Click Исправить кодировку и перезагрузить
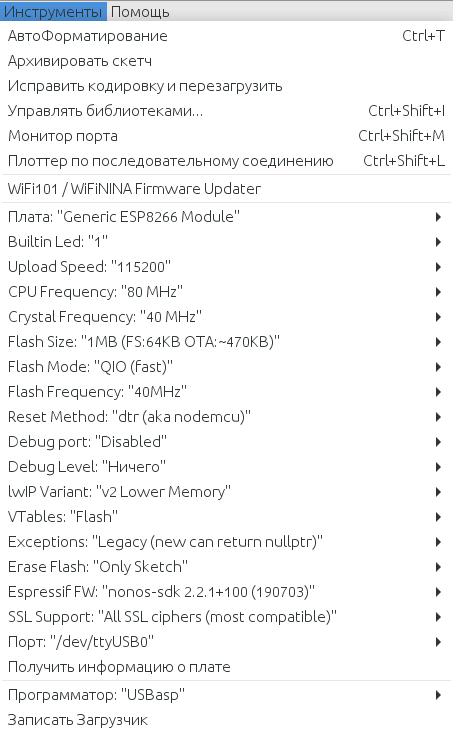This screenshot has height=734, width=453. pos(226,86)
